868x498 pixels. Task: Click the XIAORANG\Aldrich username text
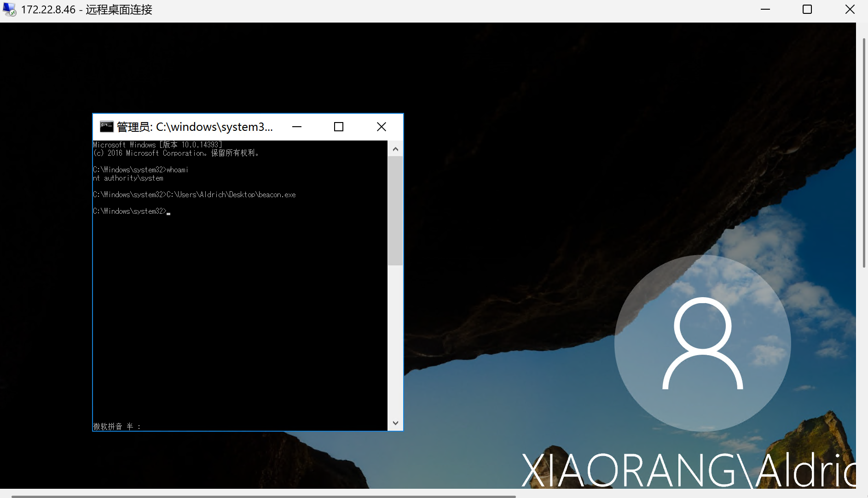(x=688, y=470)
